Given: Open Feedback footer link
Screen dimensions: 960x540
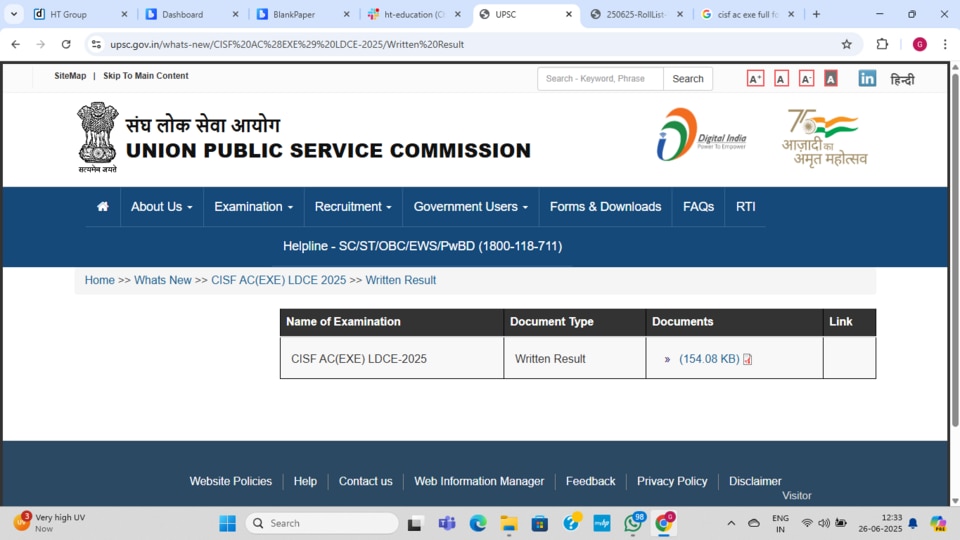Looking at the screenshot, I should [590, 481].
